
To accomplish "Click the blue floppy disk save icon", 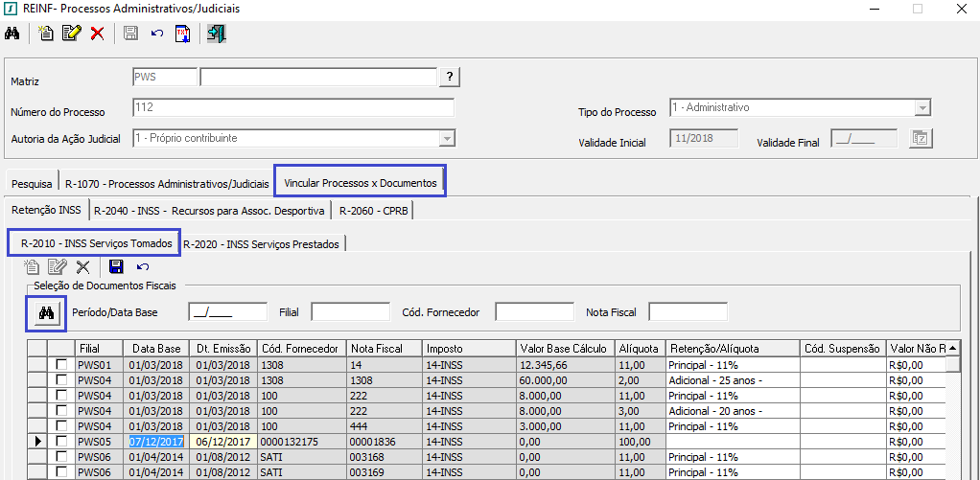I will tap(116, 267).
